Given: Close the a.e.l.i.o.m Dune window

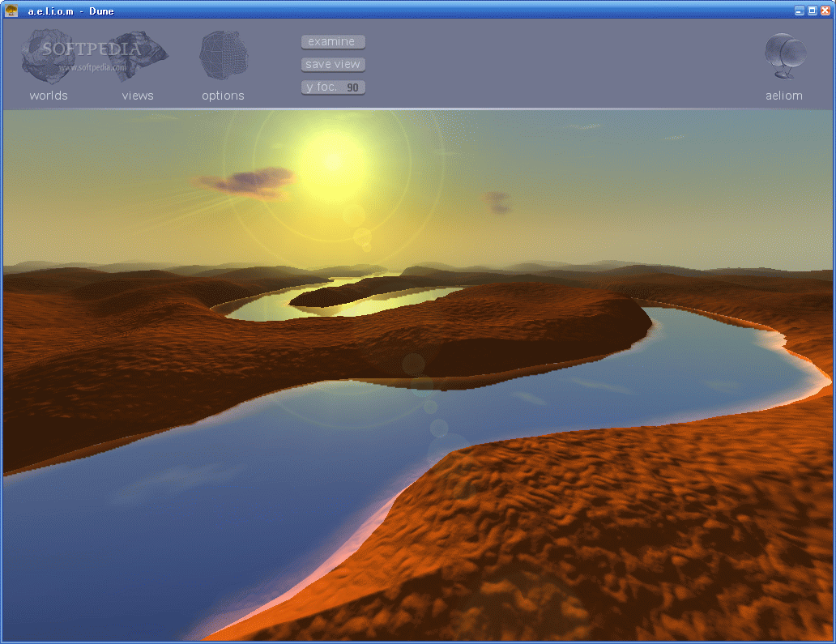Looking at the screenshot, I should click(x=825, y=11).
